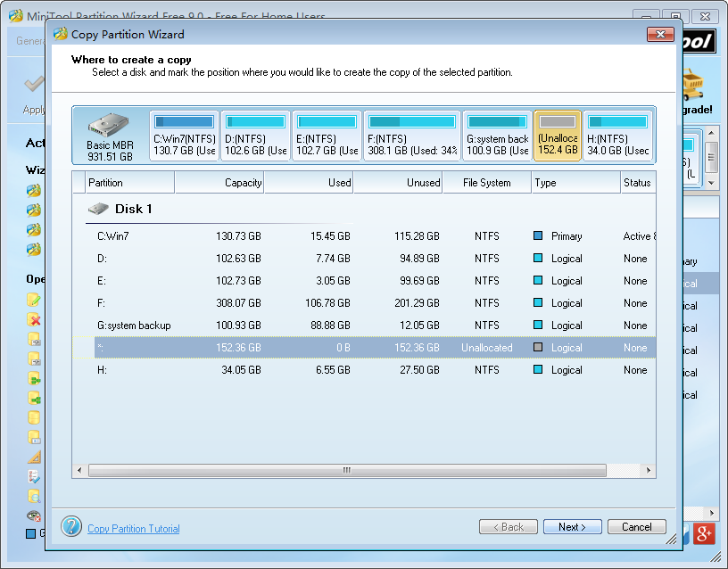
Task: Select G:system backup block in disk map
Action: (x=497, y=136)
